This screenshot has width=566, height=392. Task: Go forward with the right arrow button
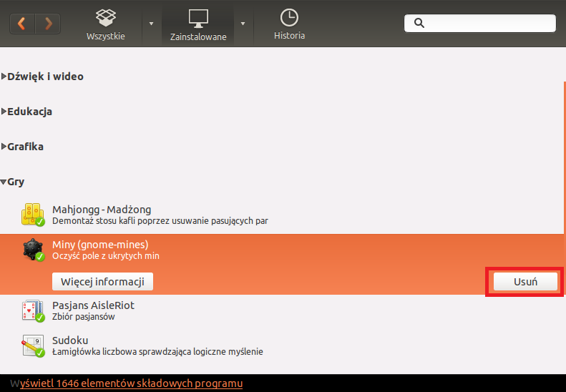[48, 24]
